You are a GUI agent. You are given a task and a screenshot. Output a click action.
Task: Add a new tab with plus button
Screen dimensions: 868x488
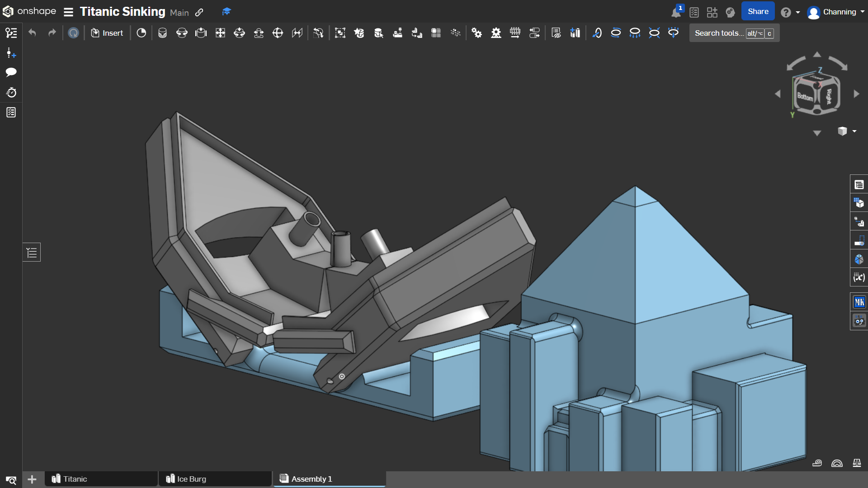(x=32, y=479)
